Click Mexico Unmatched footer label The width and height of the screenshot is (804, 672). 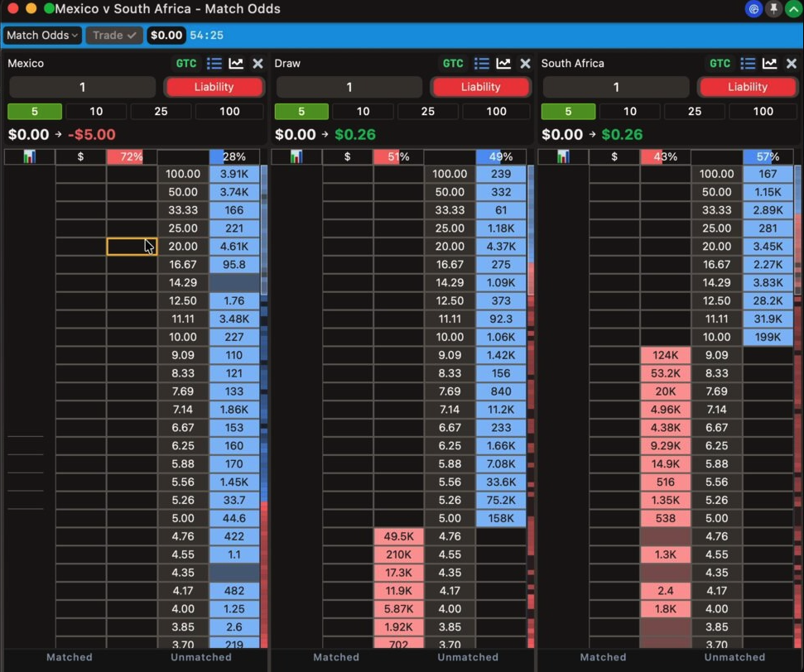[201, 657]
